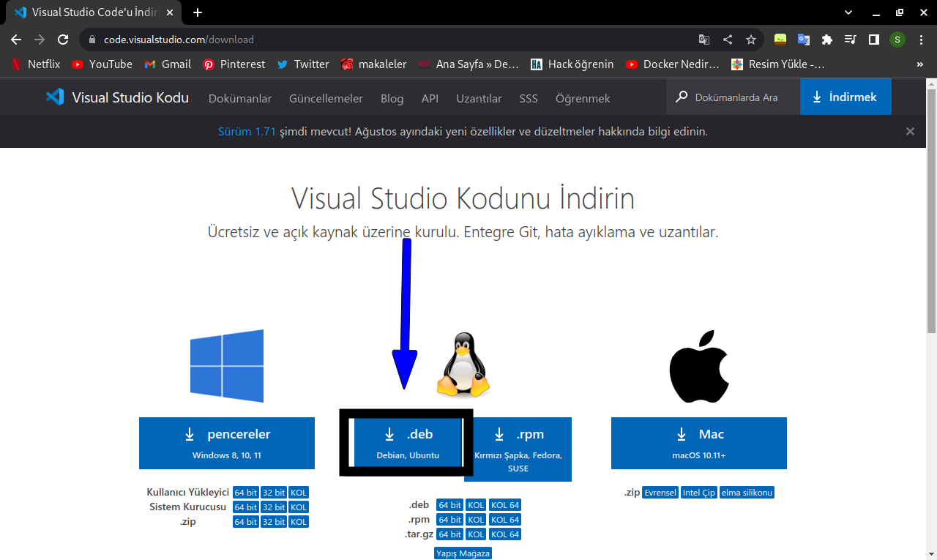Select Linux .tar.gz KOL 64 badge
Screen dimensions: 937x560
[505, 534]
